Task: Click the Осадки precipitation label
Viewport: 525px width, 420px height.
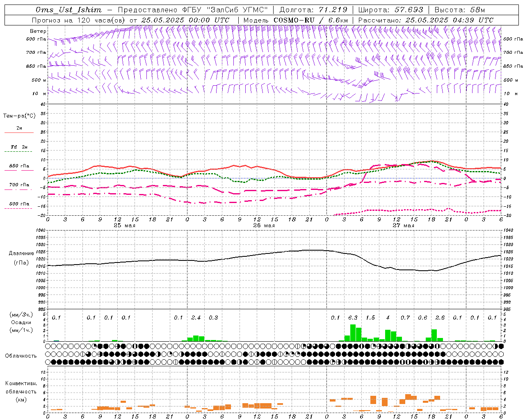Action: 21,322
